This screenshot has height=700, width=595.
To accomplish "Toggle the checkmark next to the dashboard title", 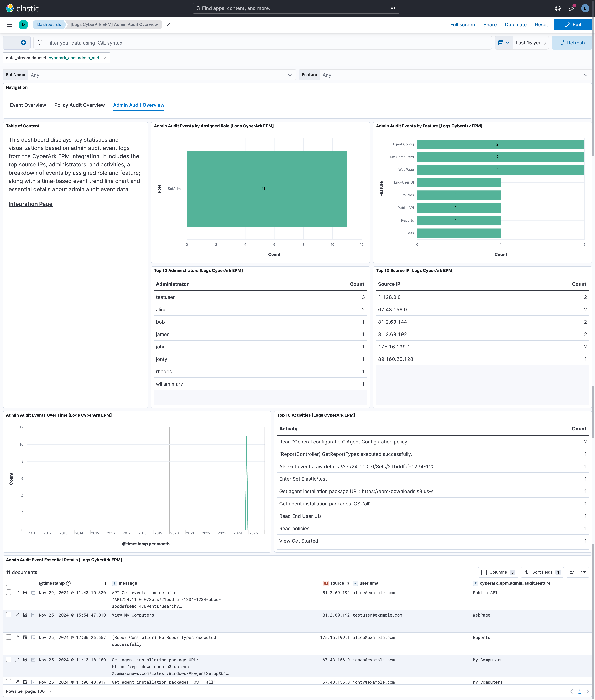I will click(x=168, y=24).
